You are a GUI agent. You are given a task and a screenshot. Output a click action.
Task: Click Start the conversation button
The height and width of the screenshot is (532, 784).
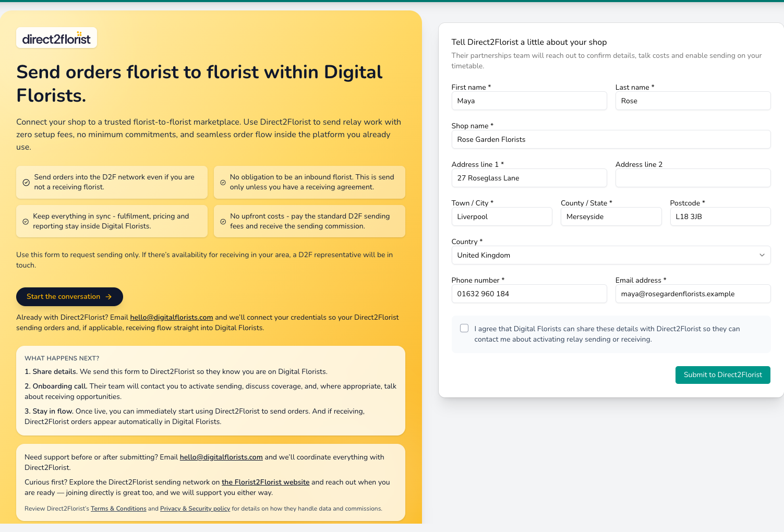(69, 297)
